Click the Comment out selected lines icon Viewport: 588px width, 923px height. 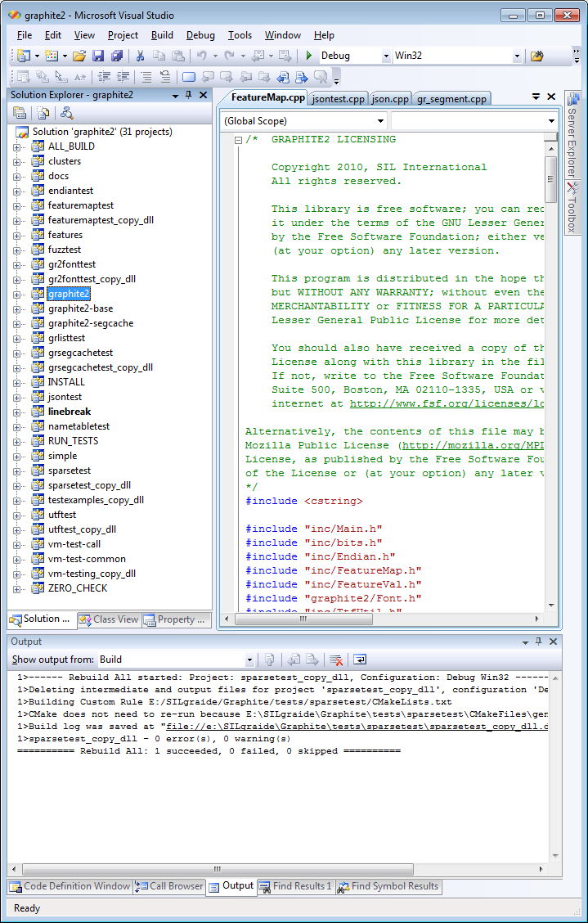(146, 77)
